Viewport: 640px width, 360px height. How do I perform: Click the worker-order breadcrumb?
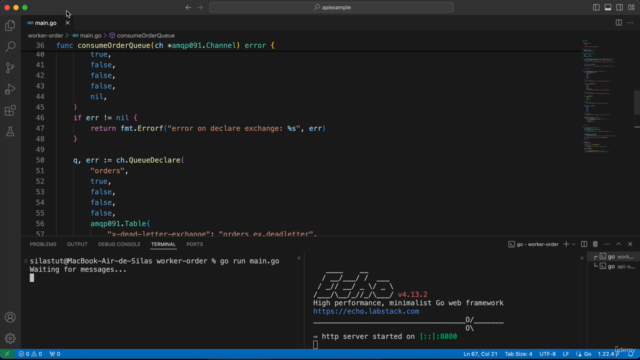(x=45, y=36)
